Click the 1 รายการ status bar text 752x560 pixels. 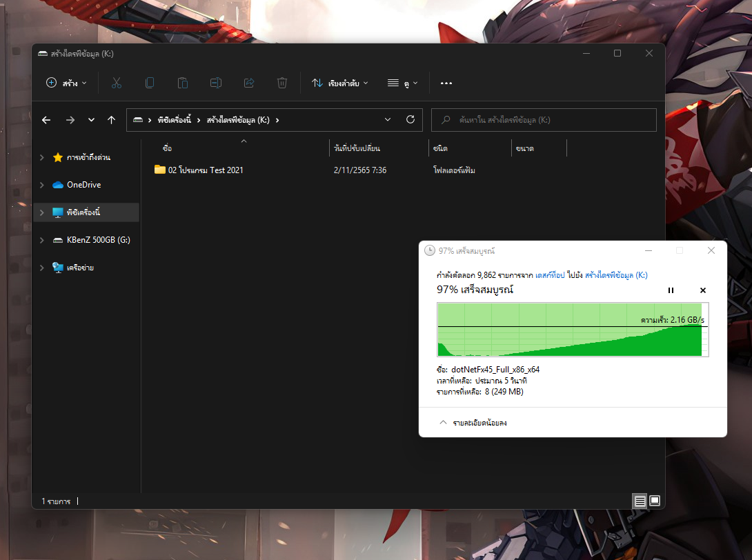[56, 501]
